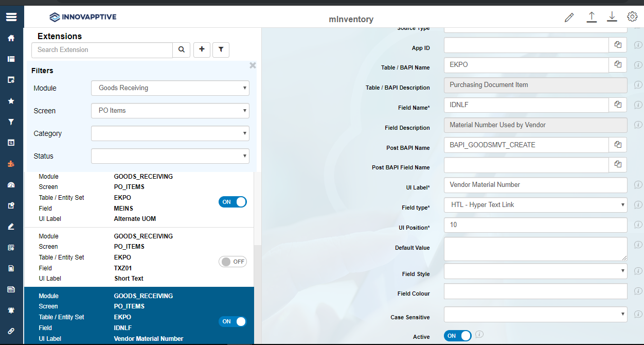The height and width of the screenshot is (345, 644).
Task: Expand the Field type dropdown
Action: point(535,205)
